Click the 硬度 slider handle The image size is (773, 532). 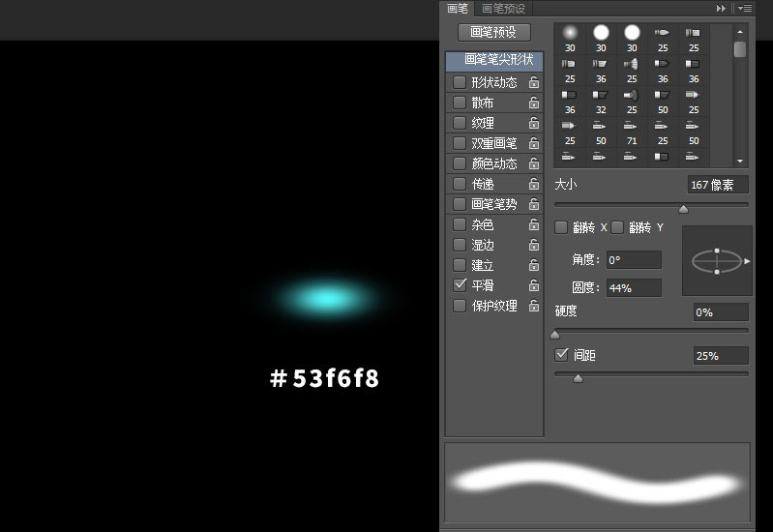555,336
